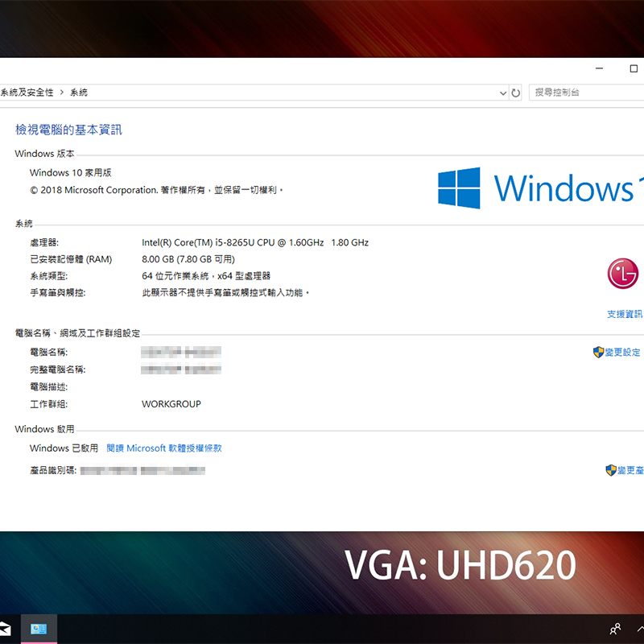Click the 完整電腦名稱: label

[58, 369]
